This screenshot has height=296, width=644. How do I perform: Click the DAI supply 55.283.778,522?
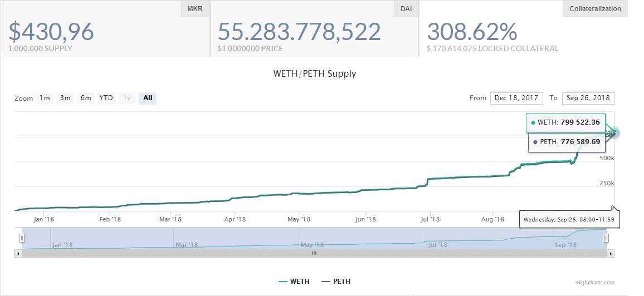299,32
